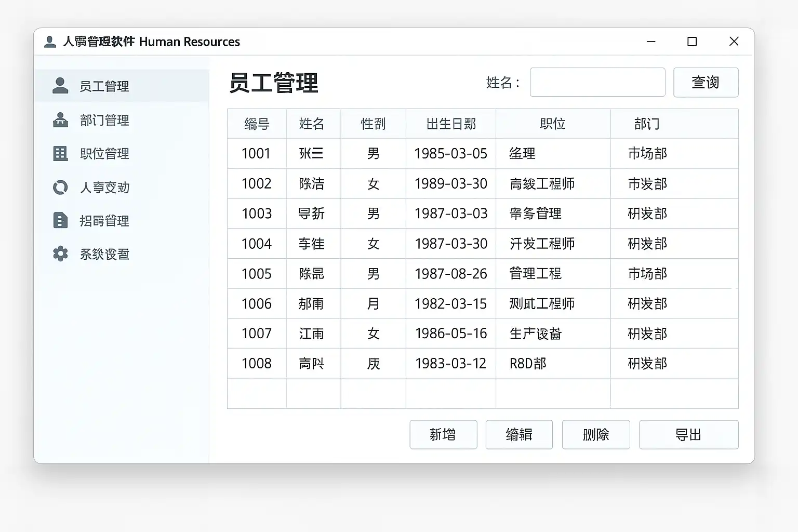Click the person icon for 员工管理

pyautogui.click(x=60, y=86)
